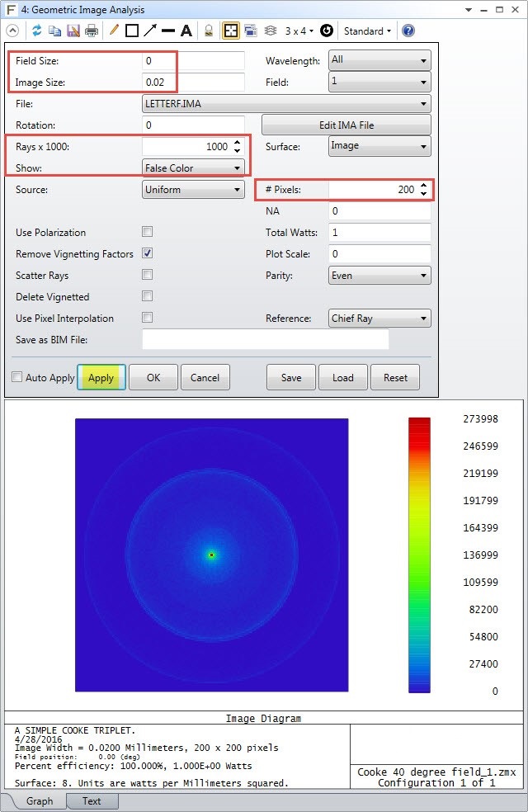
Task: Switch to the Text tab
Action: pos(92,800)
